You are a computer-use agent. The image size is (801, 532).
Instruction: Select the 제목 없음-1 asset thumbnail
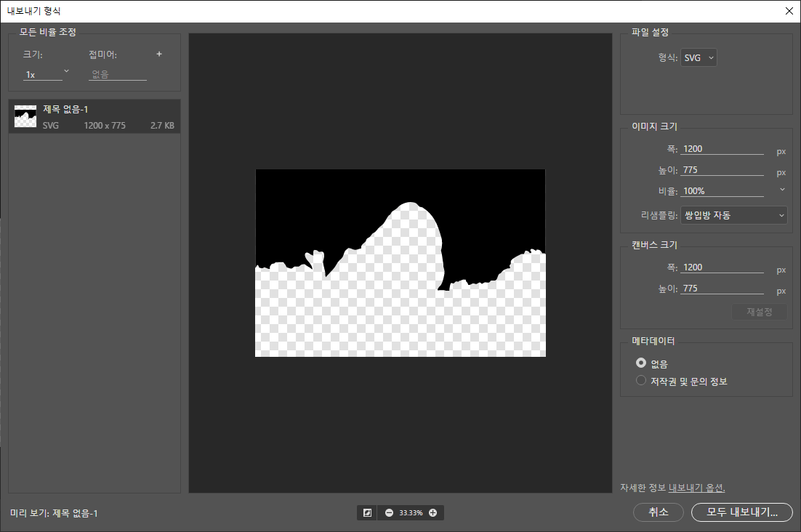[25, 116]
